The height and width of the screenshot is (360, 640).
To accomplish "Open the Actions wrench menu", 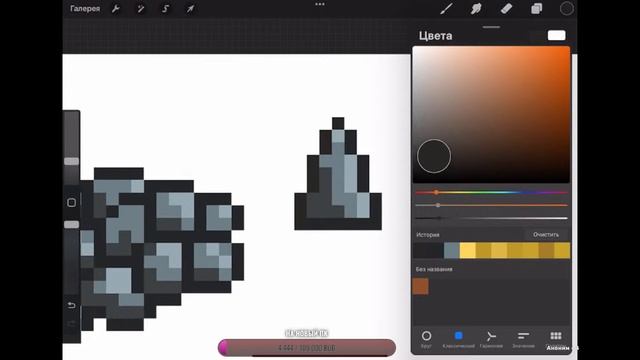I will [x=116, y=9].
